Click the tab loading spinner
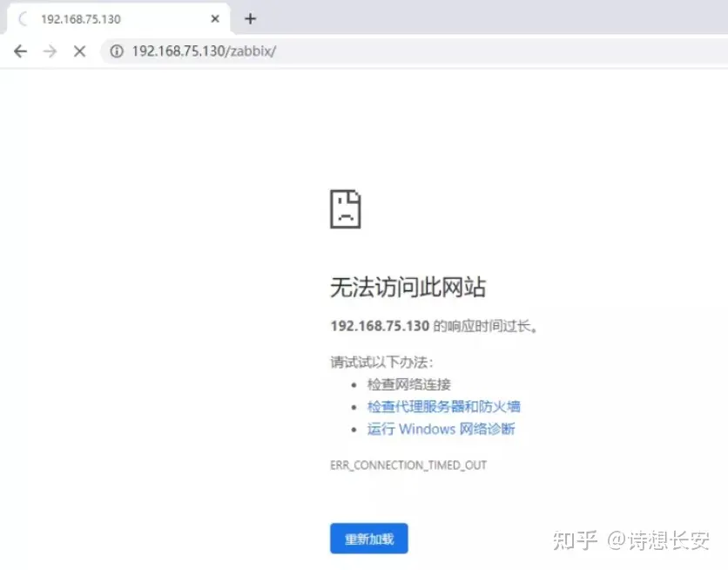728x570 pixels. [24, 19]
